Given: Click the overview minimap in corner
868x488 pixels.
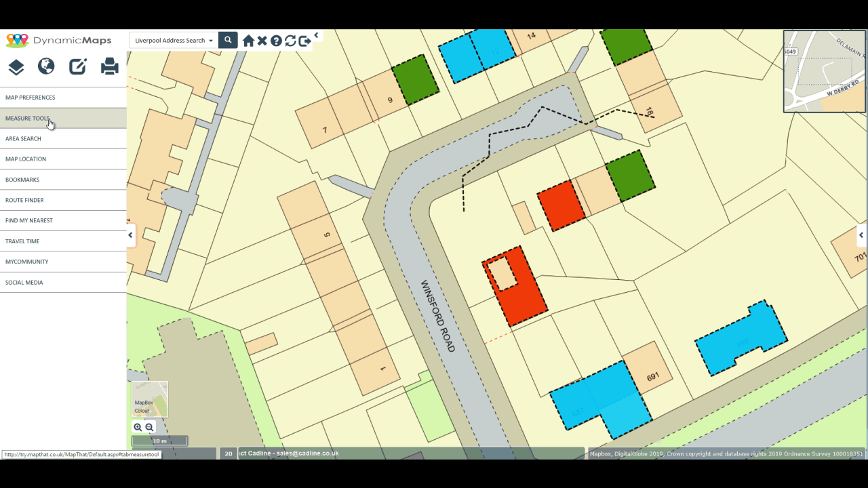Looking at the screenshot, I should point(825,71).
